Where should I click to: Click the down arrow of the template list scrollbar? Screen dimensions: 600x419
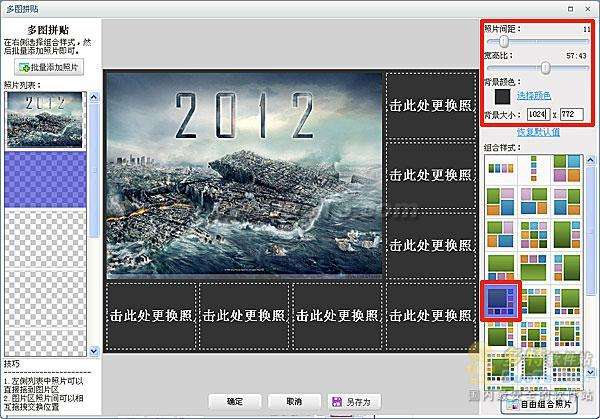coord(590,372)
